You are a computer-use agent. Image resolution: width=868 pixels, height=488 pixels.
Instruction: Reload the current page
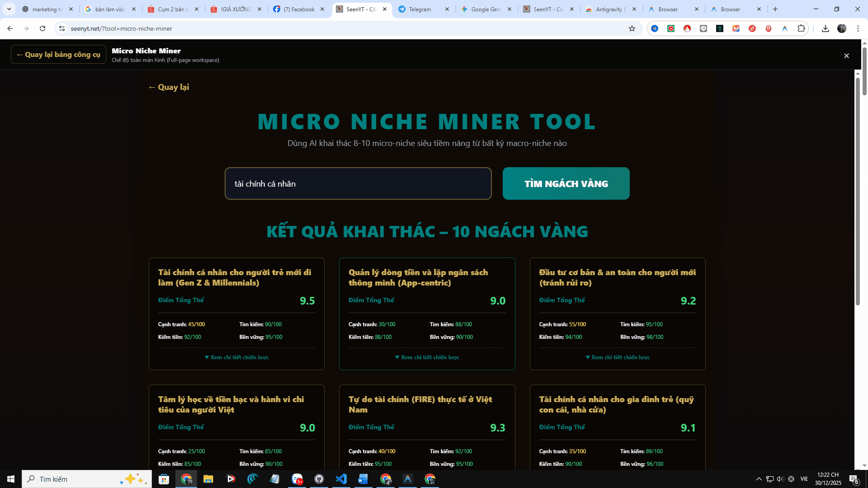(42, 28)
